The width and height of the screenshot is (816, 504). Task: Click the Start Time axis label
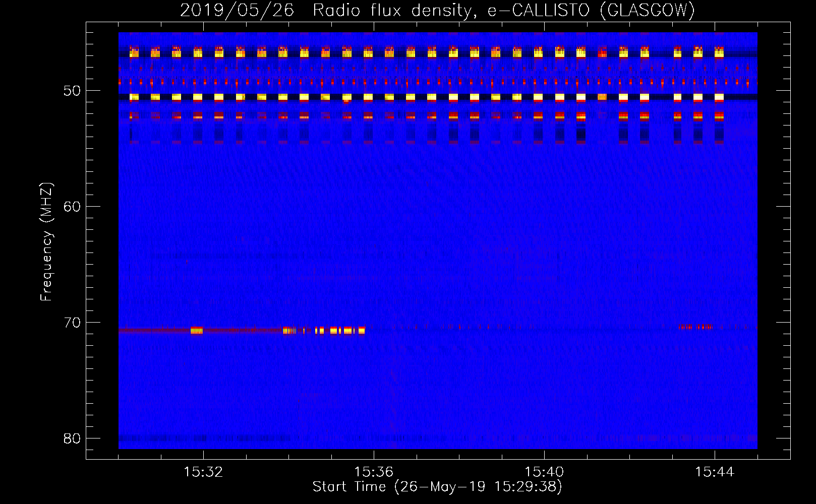437,487
